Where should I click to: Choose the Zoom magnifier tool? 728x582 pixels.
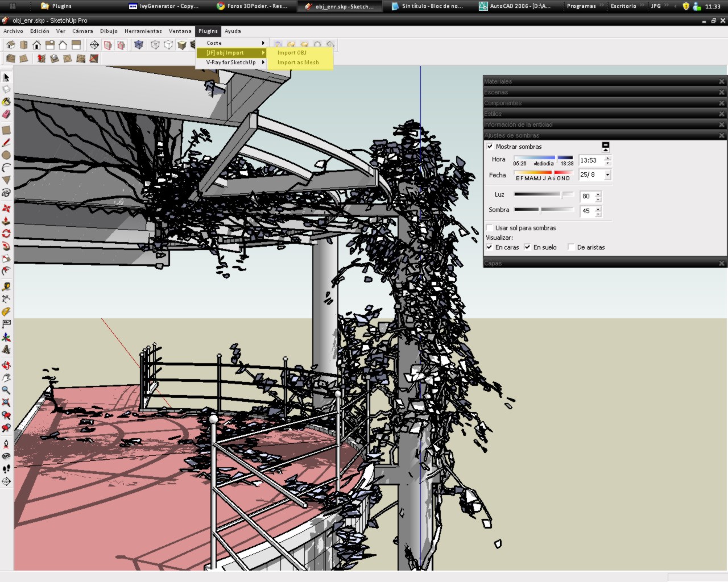point(6,390)
